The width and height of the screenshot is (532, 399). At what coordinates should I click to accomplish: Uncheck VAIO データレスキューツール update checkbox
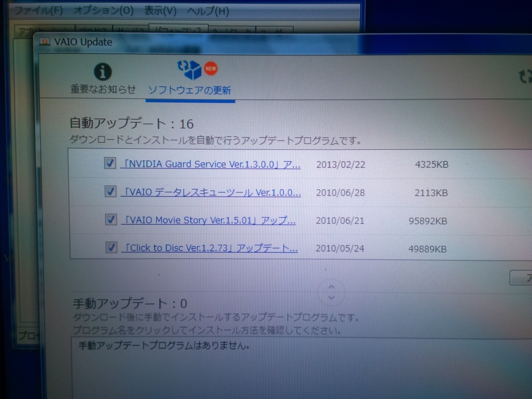110,192
